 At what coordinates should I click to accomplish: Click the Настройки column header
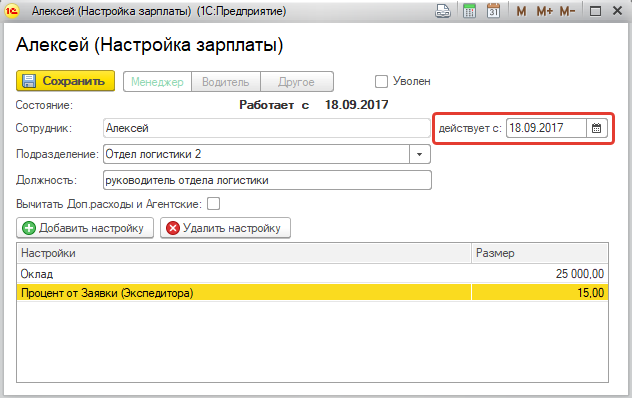[244, 253]
